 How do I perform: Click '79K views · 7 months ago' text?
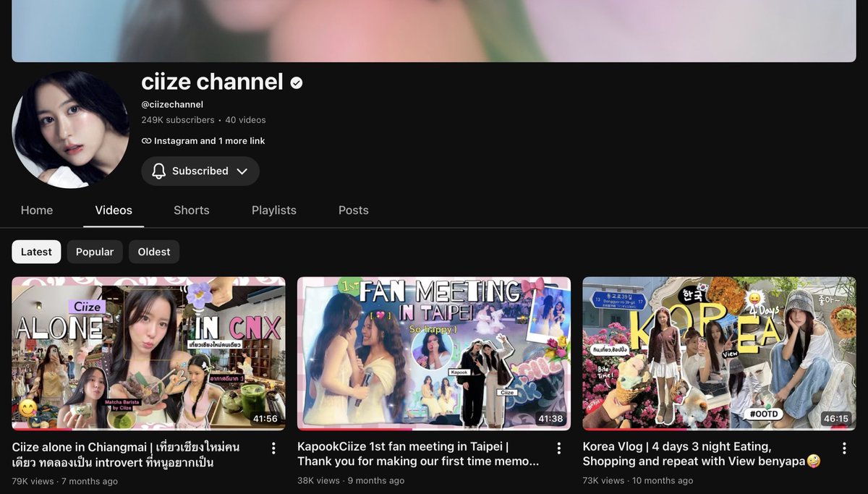coord(64,481)
